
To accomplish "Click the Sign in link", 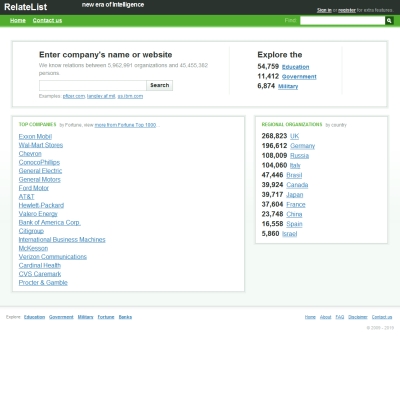I will tap(324, 10).
